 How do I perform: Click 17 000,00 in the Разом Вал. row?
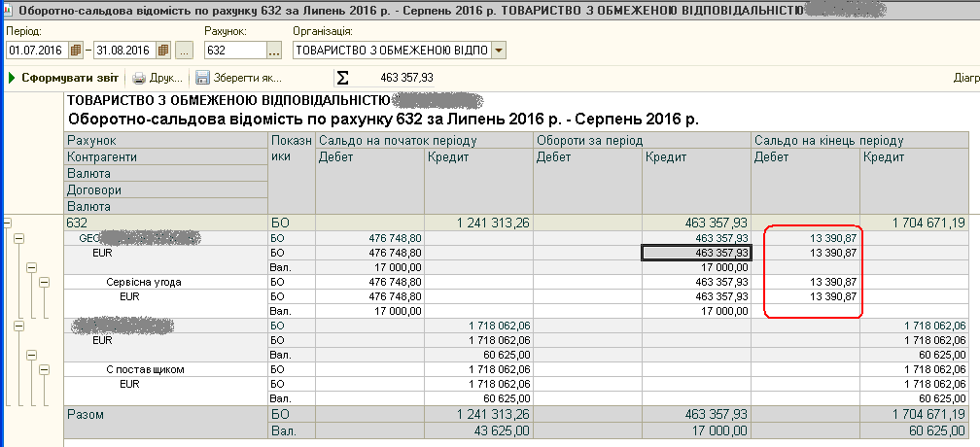pos(696,430)
